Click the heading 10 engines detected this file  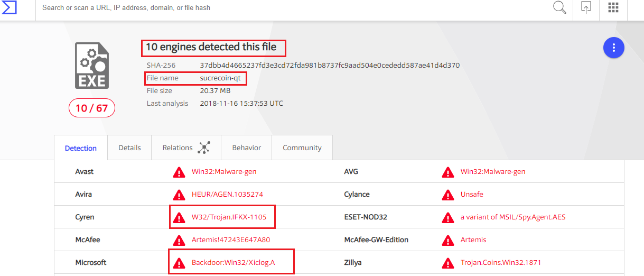(211, 47)
